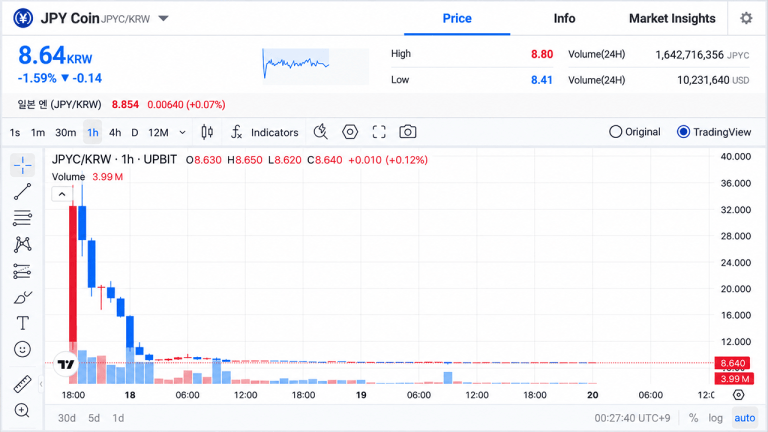Switch to the Price tab
The width and height of the screenshot is (768, 432).
coord(457,19)
